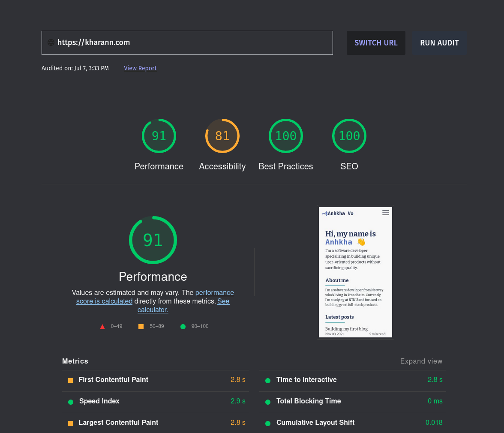Select the SEO 100 score gauge
The width and height of the screenshot is (504, 433).
pos(349,136)
